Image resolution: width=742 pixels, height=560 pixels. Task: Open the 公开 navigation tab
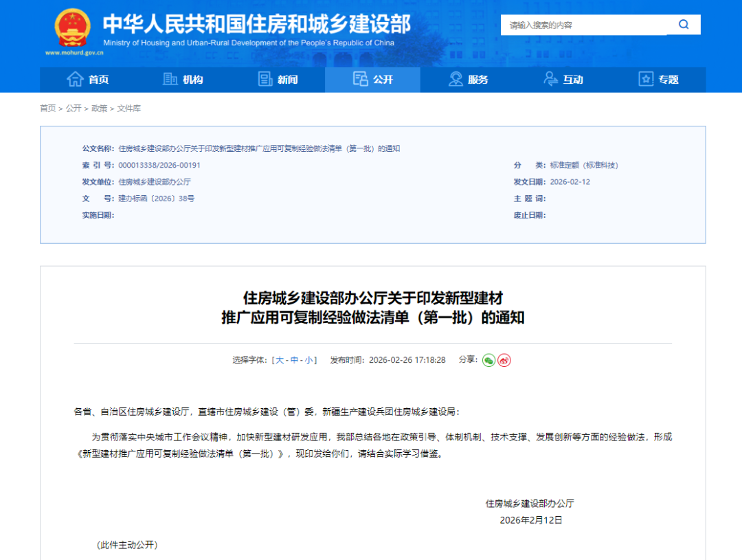(372, 80)
